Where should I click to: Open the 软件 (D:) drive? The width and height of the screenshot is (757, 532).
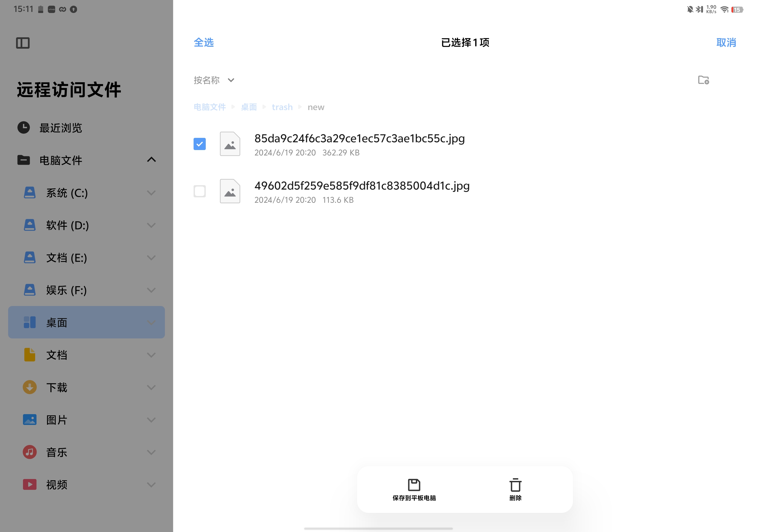coord(67,225)
